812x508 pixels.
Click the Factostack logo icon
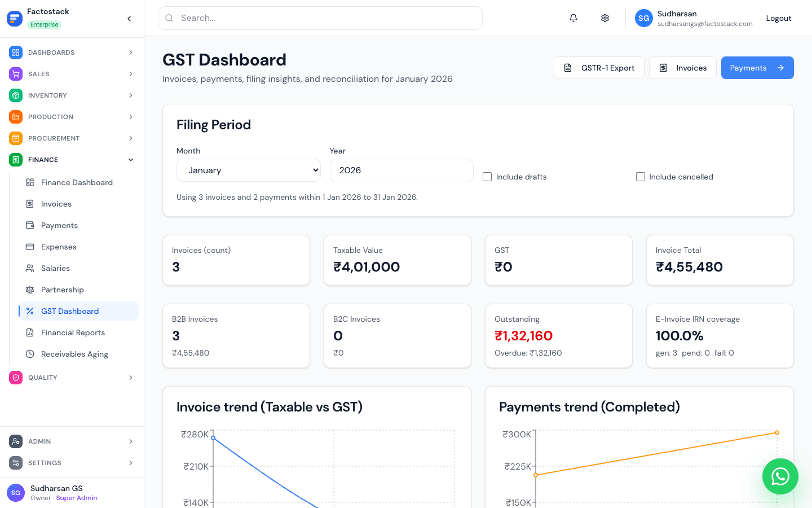[15, 18]
